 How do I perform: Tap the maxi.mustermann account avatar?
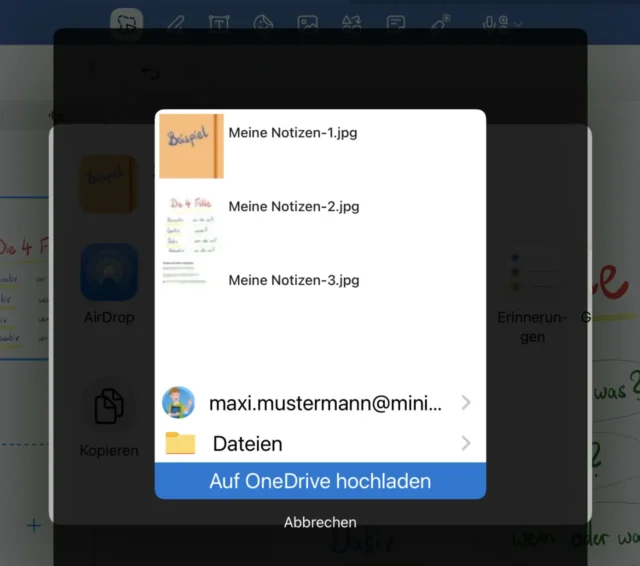[x=178, y=403]
